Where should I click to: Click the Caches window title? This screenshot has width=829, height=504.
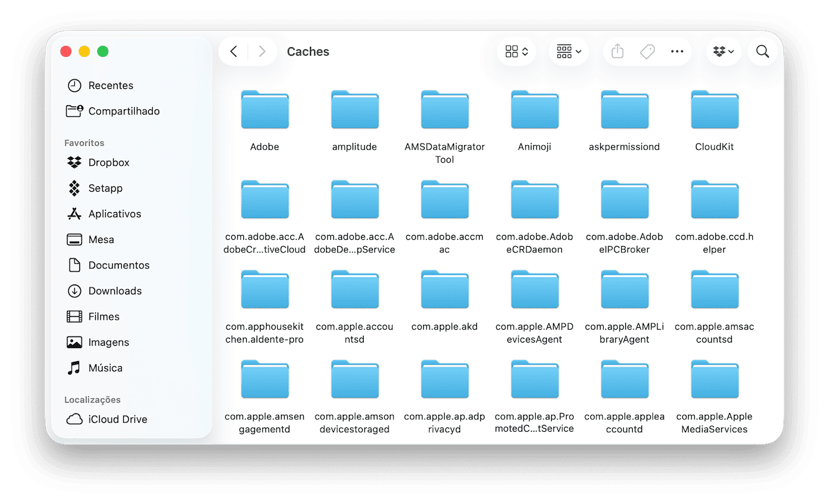pos(308,52)
